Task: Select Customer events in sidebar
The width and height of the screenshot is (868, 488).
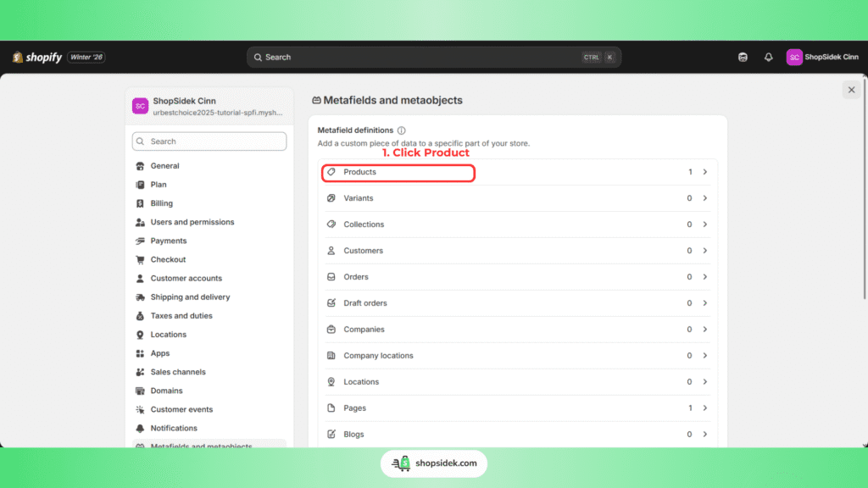Action: 181,409
